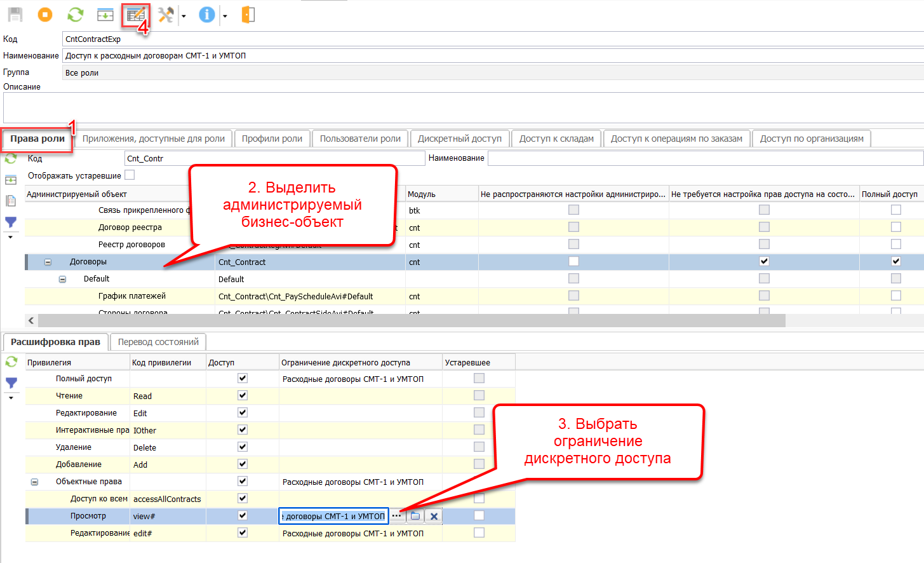Open dropdown arrow next to the tools icon
Screen dimensions: 924x563
[x=184, y=16]
